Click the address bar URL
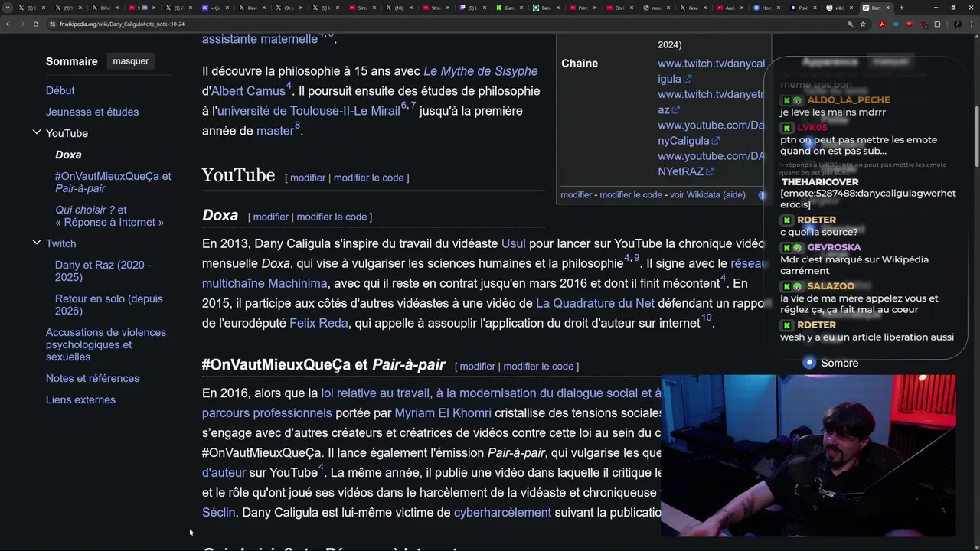The image size is (980, 551). click(122, 24)
